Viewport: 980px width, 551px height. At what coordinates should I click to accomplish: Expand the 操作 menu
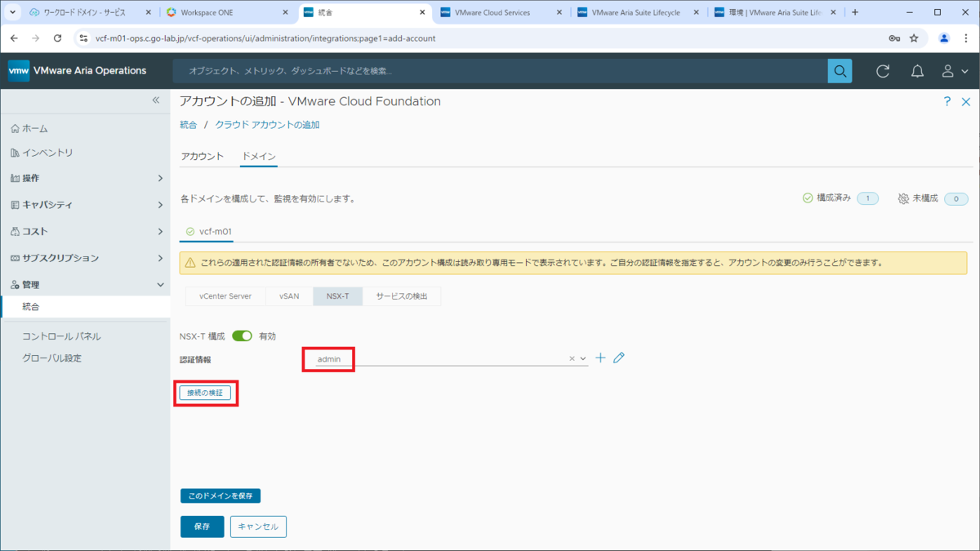coord(85,178)
